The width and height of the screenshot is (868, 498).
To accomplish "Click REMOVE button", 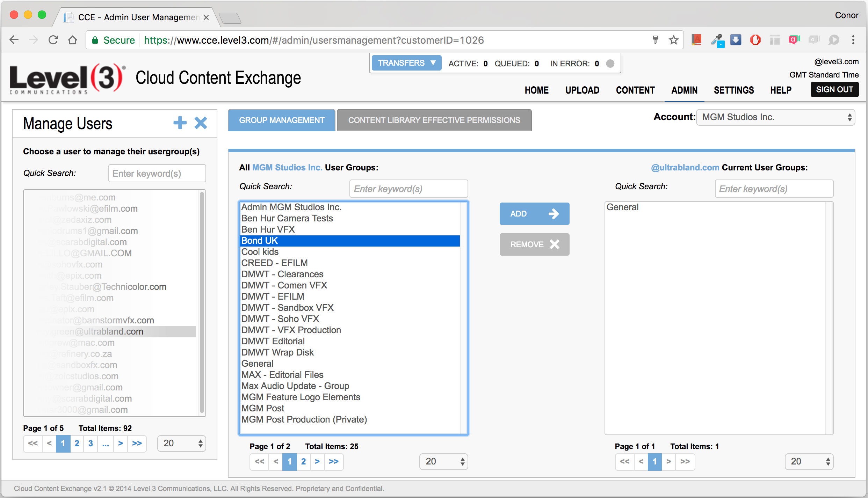I will click(534, 244).
